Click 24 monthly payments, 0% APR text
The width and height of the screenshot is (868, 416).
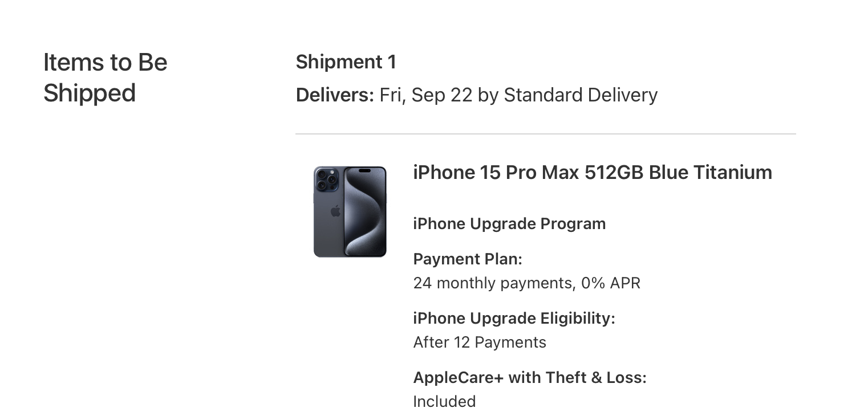coord(527,283)
